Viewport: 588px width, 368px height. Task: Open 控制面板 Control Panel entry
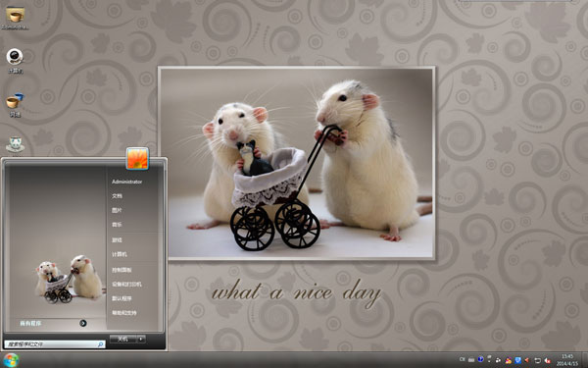coord(122,270)
